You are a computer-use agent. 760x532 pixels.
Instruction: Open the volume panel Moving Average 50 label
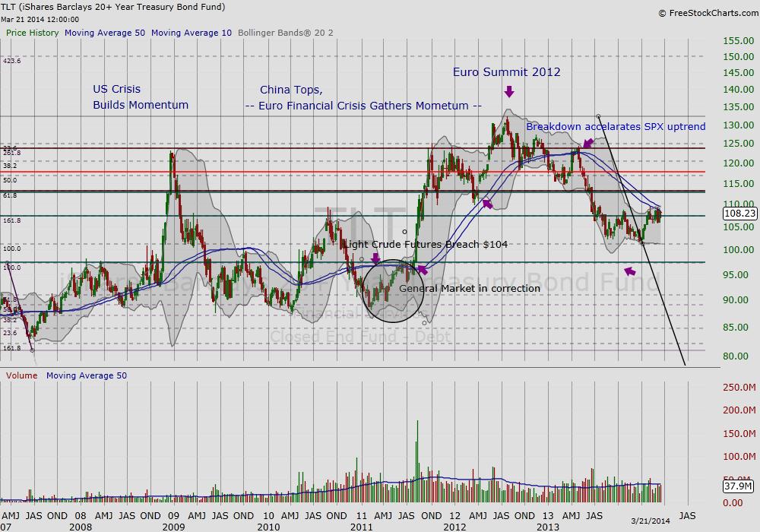86,375
